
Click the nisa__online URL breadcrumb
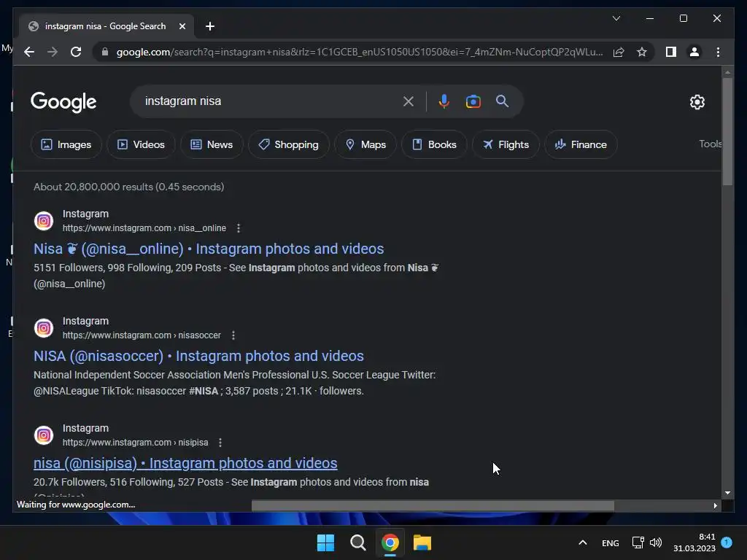144,228
